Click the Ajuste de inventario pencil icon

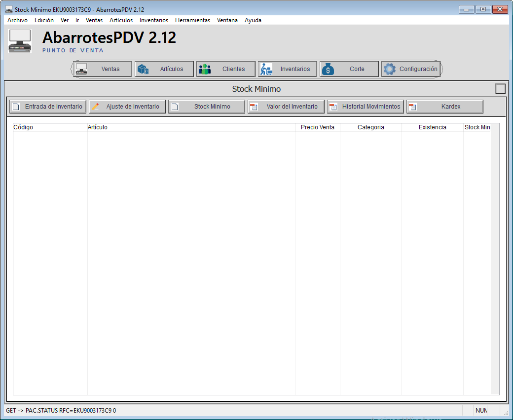95,107
